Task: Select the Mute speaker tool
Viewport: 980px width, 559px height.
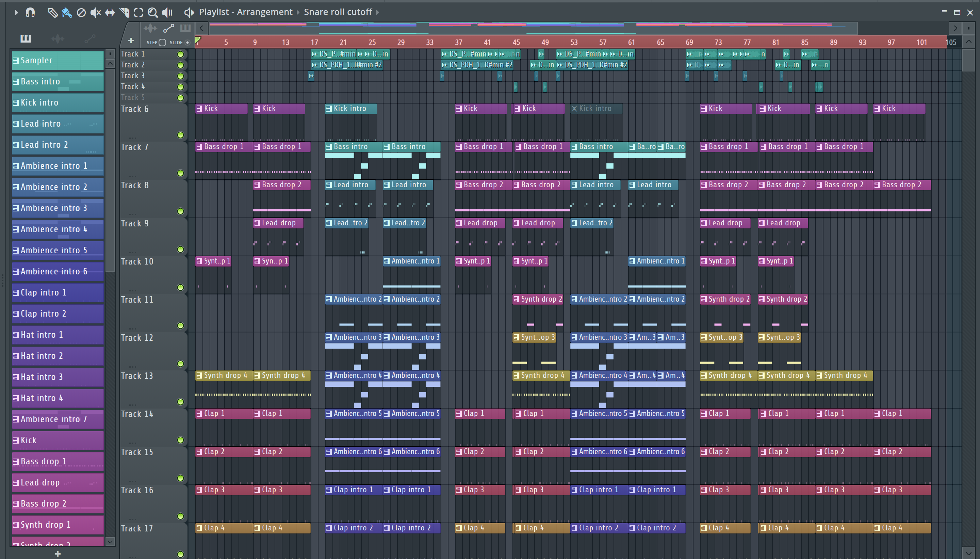Action: 95,13
